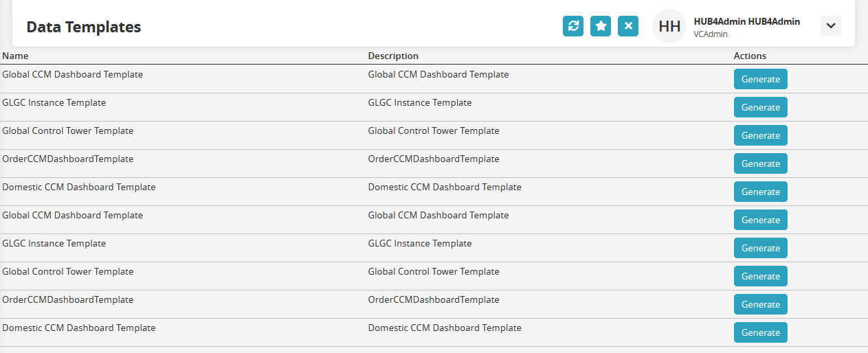The height and width of the screenshot is (353, 868).
Task: Generate the second OrderCCMDashboardTemplate entry
Action: click(761, 304)
